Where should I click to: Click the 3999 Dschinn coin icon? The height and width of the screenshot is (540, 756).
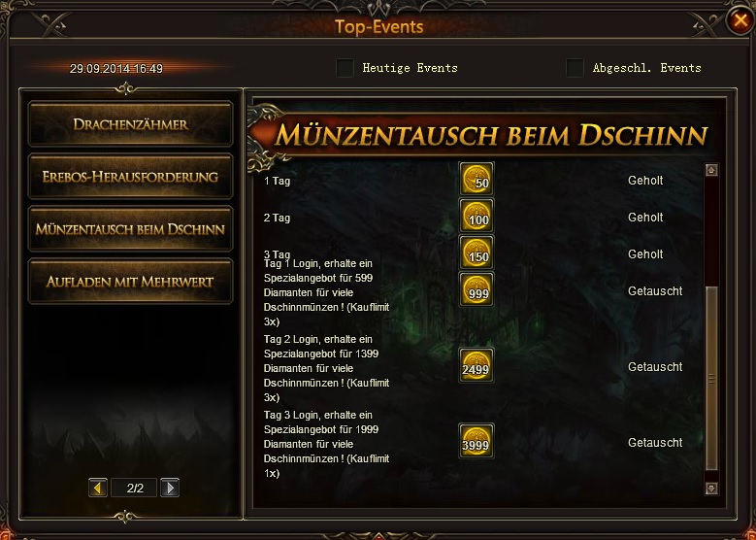tap(477, 441)
